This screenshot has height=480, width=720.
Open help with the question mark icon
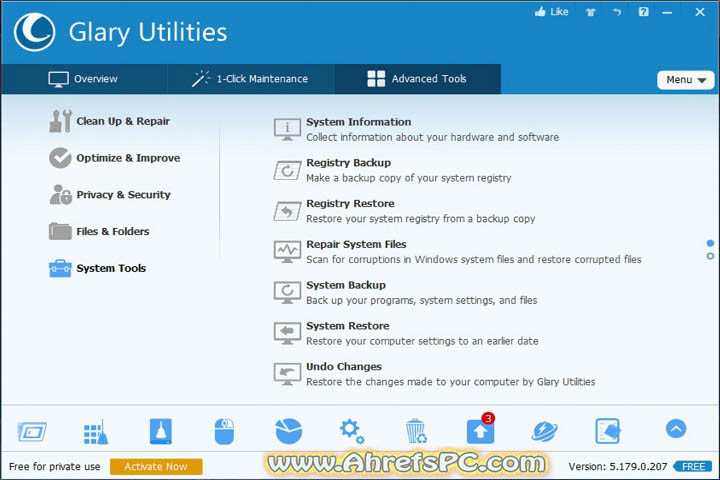[x=644, y=11]
